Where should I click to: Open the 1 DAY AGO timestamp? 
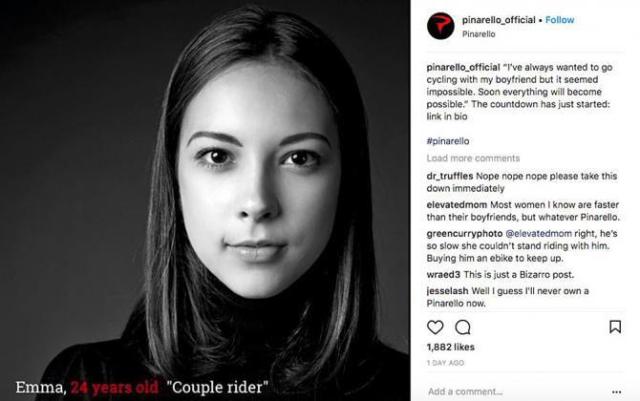(445, 363)
